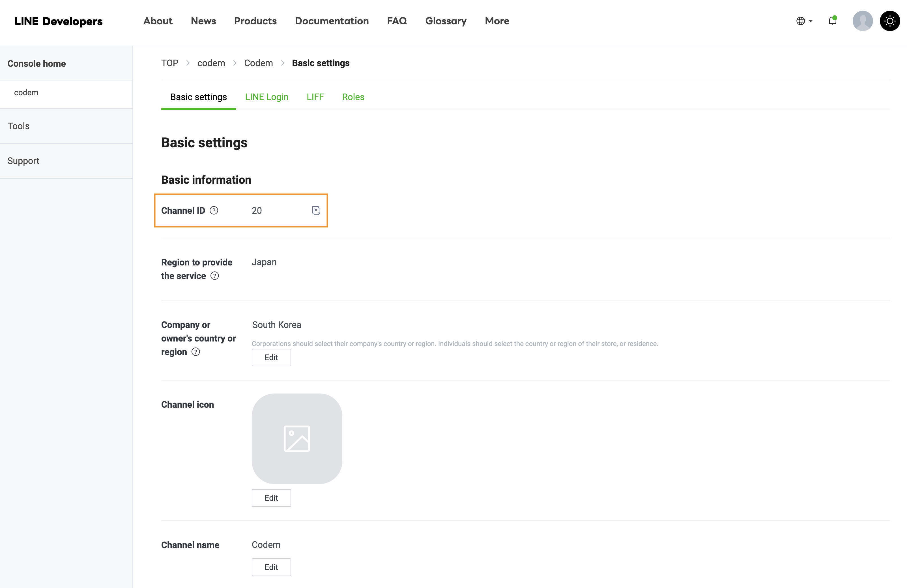Expand the More menu
Screen dimensions: 907x588
pyautogui.click(x=497, y=21)
